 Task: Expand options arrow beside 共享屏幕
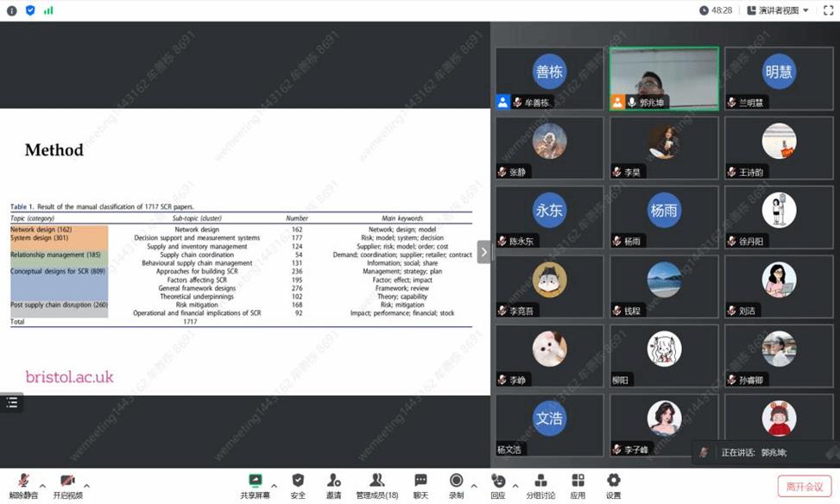274,486
